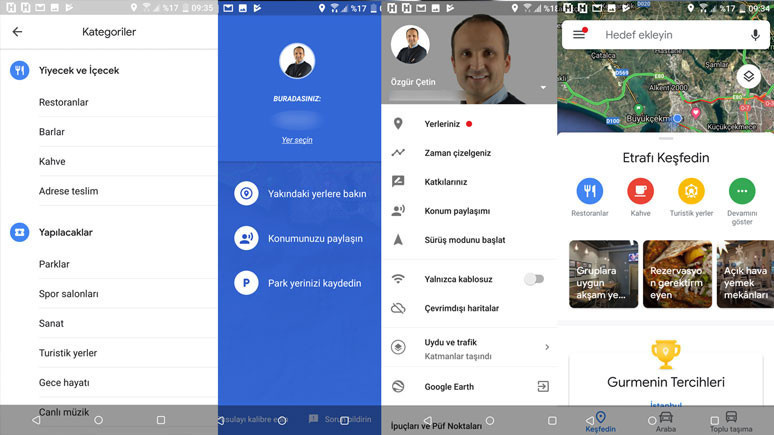Tap the Wi-Fi icon beside Yalnızca kablosuz

398,279
